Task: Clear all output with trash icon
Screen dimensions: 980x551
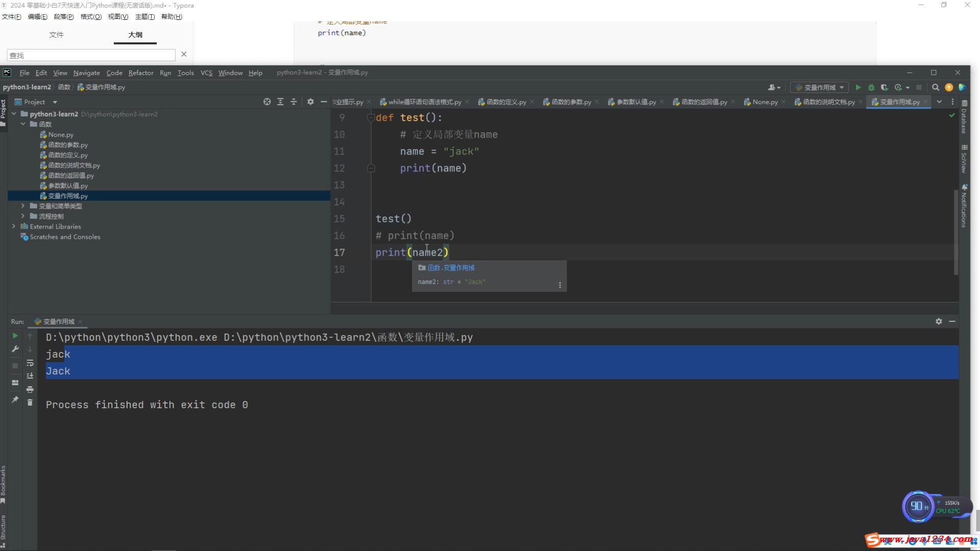Action: [30, 403]
